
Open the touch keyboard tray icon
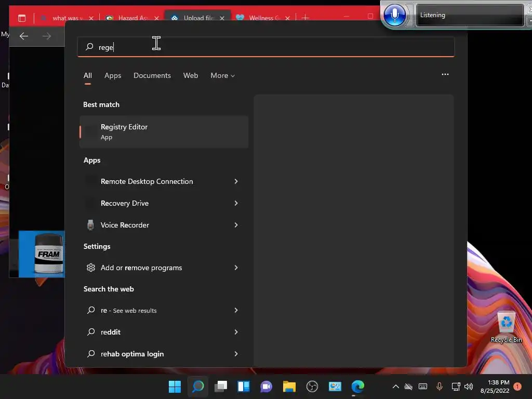pos(423,387)
